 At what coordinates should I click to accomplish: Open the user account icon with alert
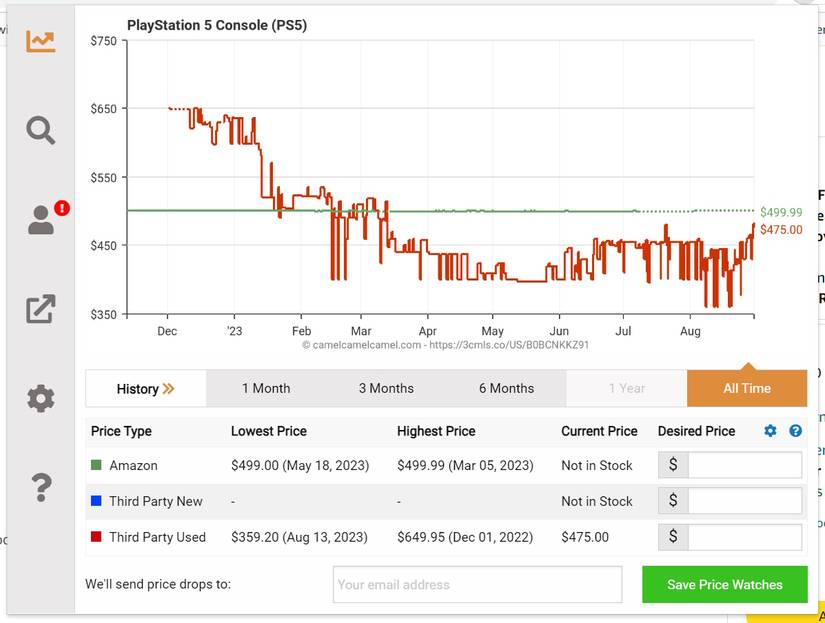(x=41, y=219)
